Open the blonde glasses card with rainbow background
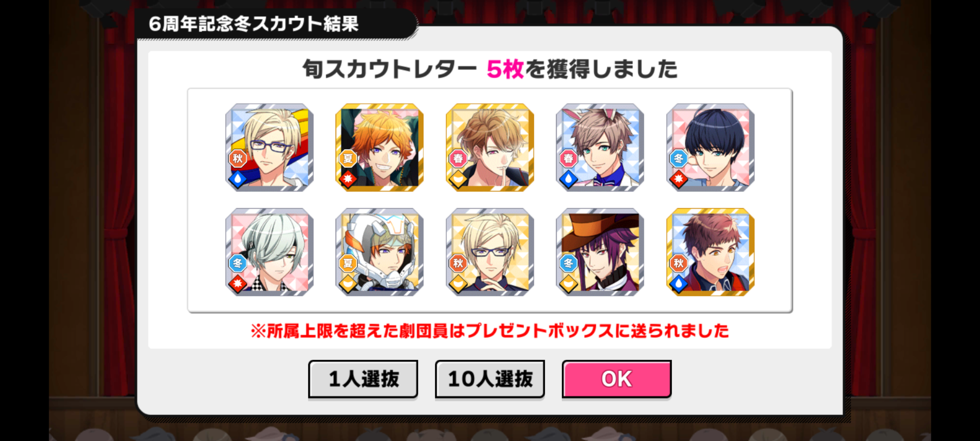This screenshot has width=980, height=441. pyautogui.click(x=269, y=147)
